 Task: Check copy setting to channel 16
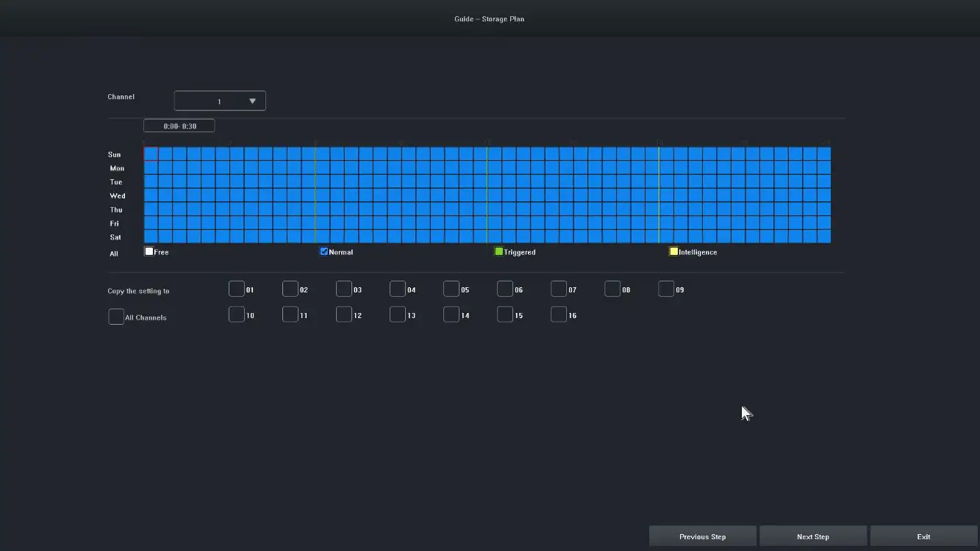[559, 314]
